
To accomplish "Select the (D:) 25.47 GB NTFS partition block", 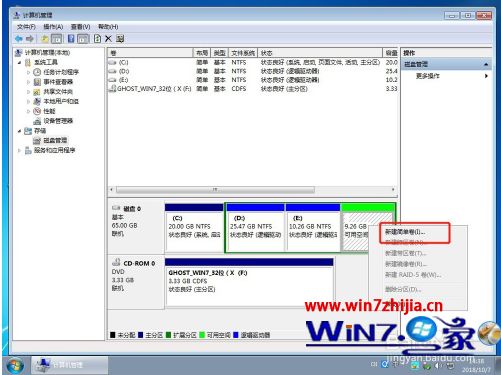I will (x=255, y=228).
